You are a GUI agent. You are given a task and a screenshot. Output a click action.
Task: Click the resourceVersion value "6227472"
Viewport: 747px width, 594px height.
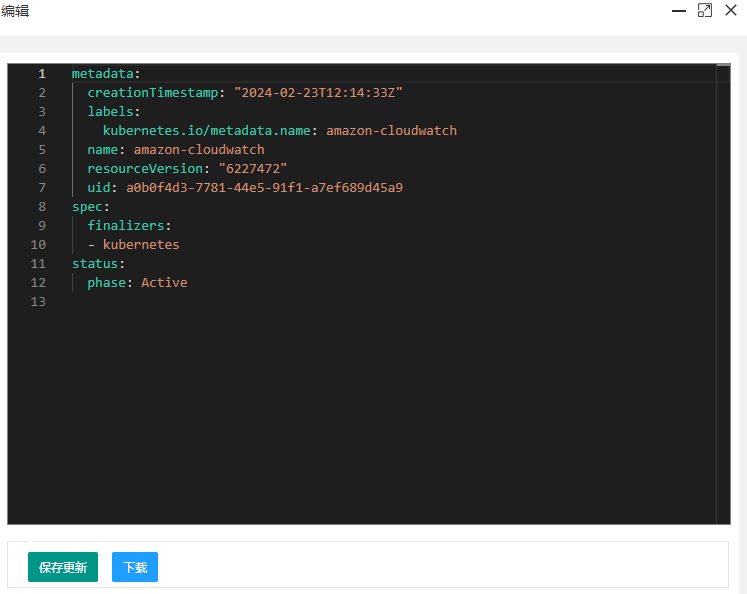pyautogui.click(x=253, y=169)
